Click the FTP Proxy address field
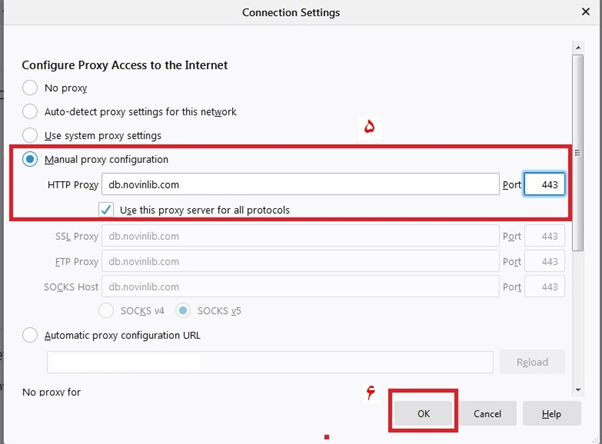 (300, 262)
